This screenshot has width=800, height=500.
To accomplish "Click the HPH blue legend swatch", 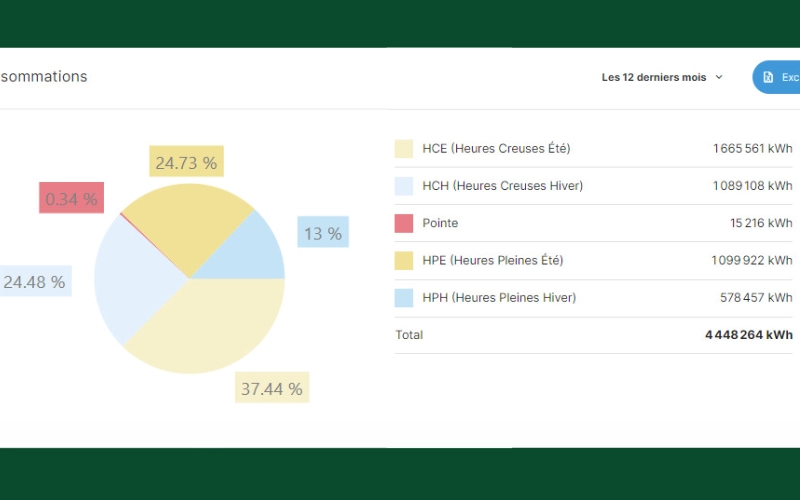I will (x=404, y=297).
